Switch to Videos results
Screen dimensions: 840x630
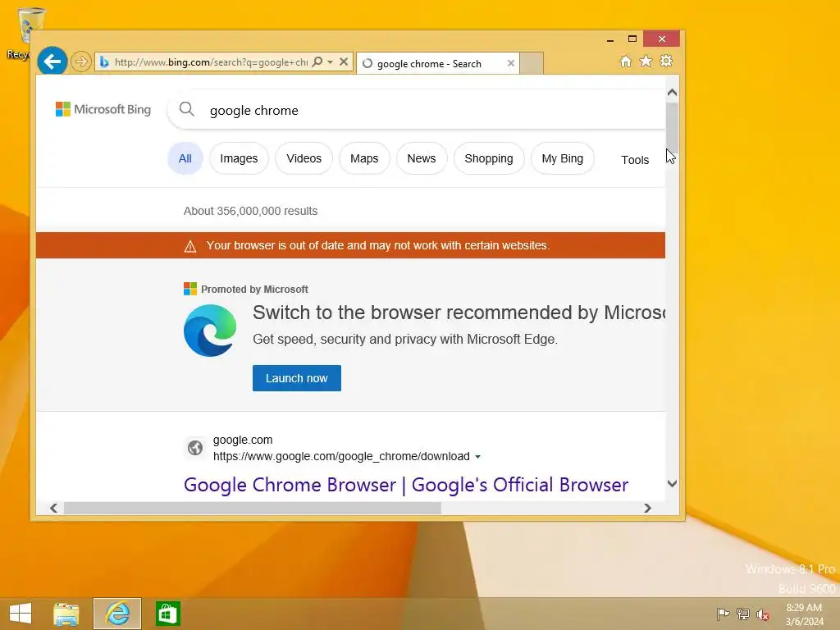304,158
